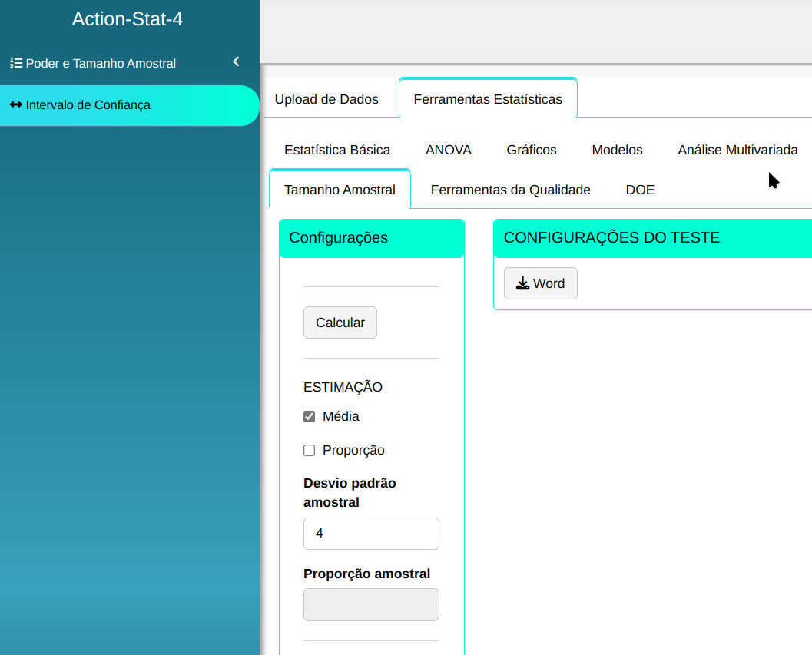The image size is (812, 655).
Task: Select the Modelos tab
Action: 617,150
